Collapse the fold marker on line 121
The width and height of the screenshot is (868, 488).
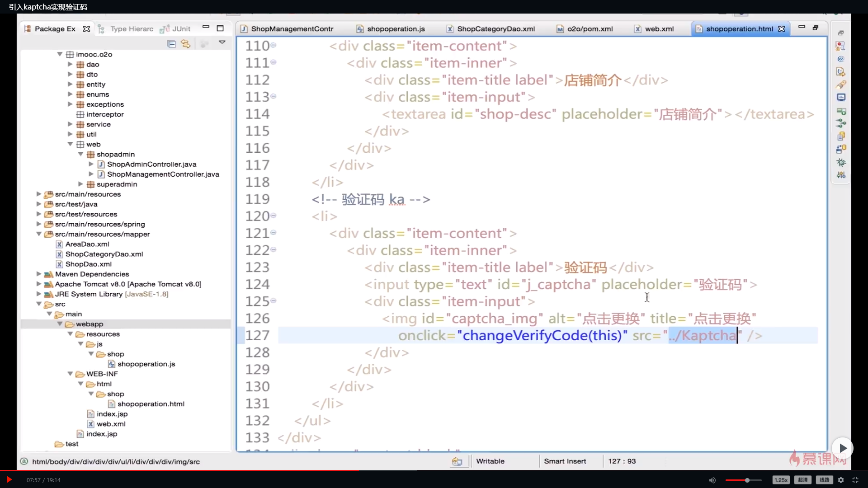coord(274,233)
